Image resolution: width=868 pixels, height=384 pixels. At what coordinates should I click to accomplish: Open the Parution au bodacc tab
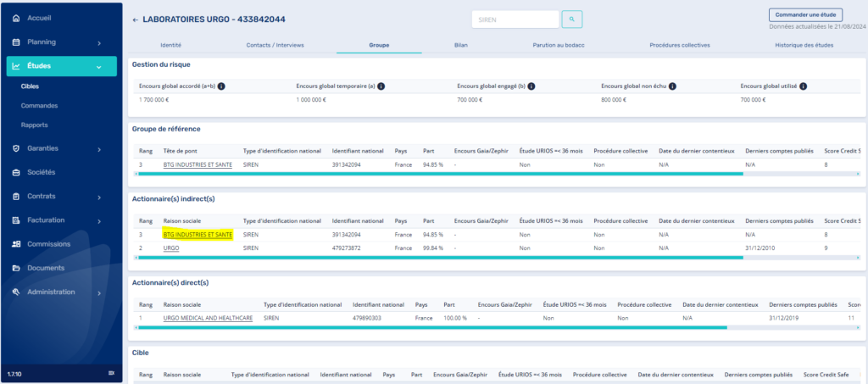559,45
